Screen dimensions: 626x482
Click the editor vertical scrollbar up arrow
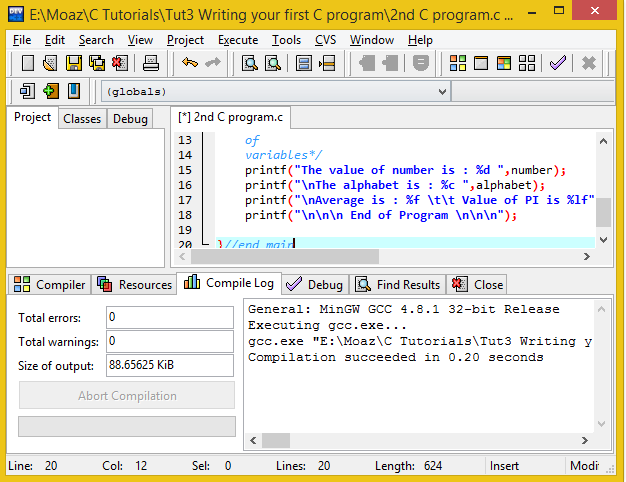[x=603, y=141]
